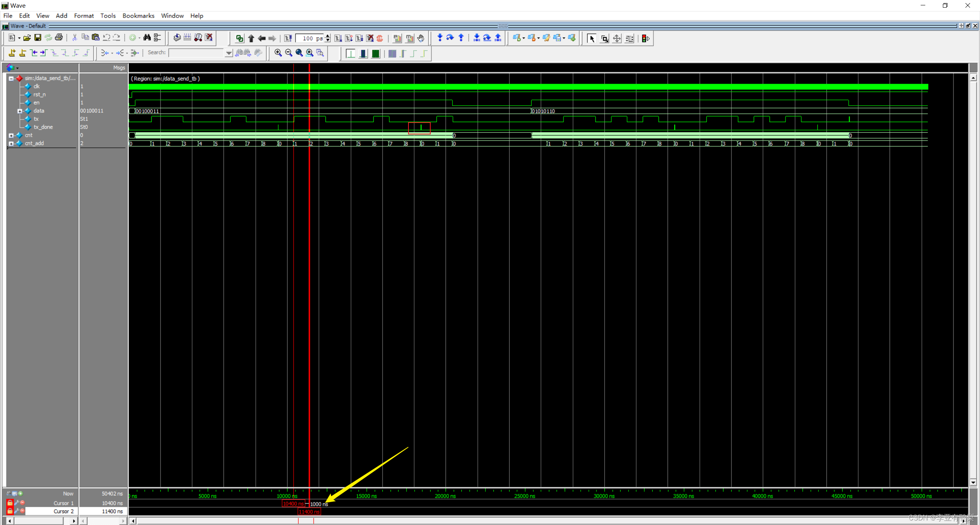This screenshot has height=525, width=980.
Task: Click the Paste icon
Action: (96, 38)
